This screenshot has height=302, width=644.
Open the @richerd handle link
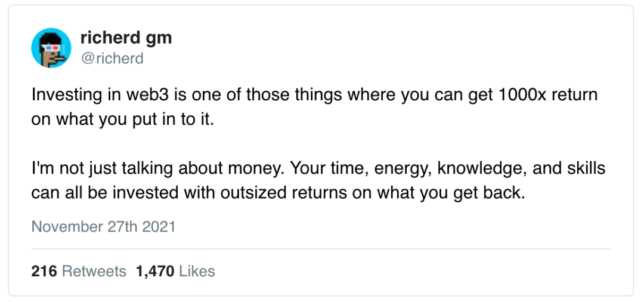pos(112,58)
